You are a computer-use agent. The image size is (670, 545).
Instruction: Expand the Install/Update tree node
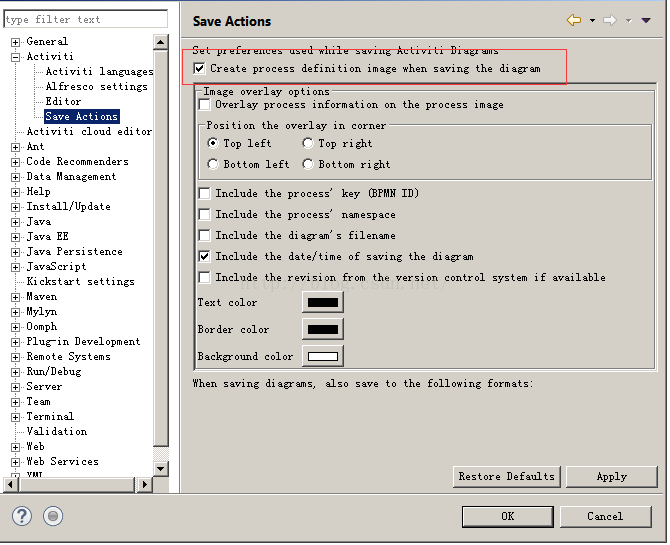click(x=15, y=207)
